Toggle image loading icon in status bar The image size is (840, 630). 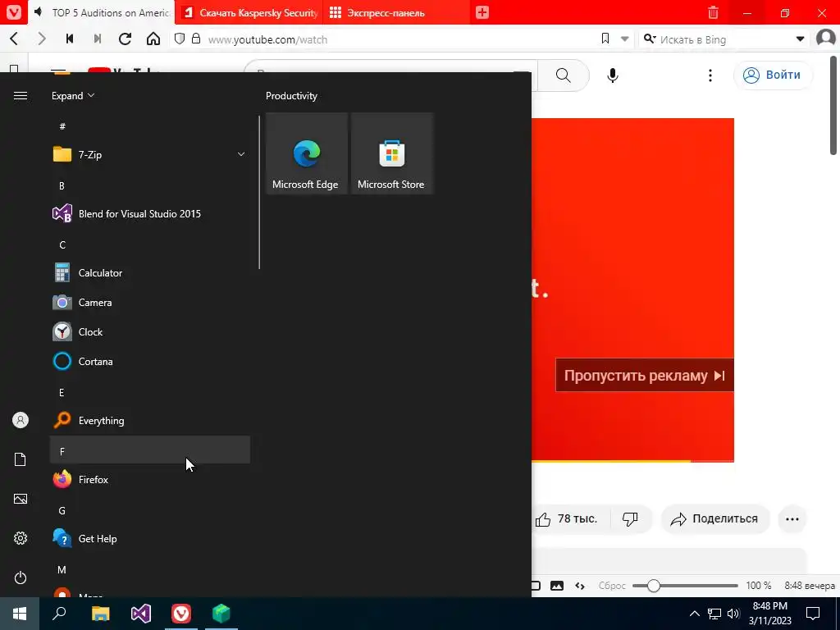click(557, 586)
